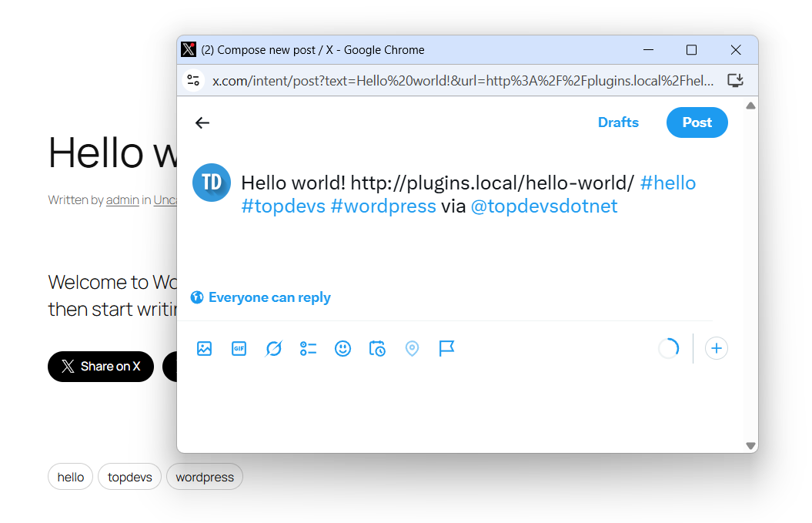Click the flag icon in compose toolbar
The height and width of the screenshot is (523, 812).
click(446, 348)
